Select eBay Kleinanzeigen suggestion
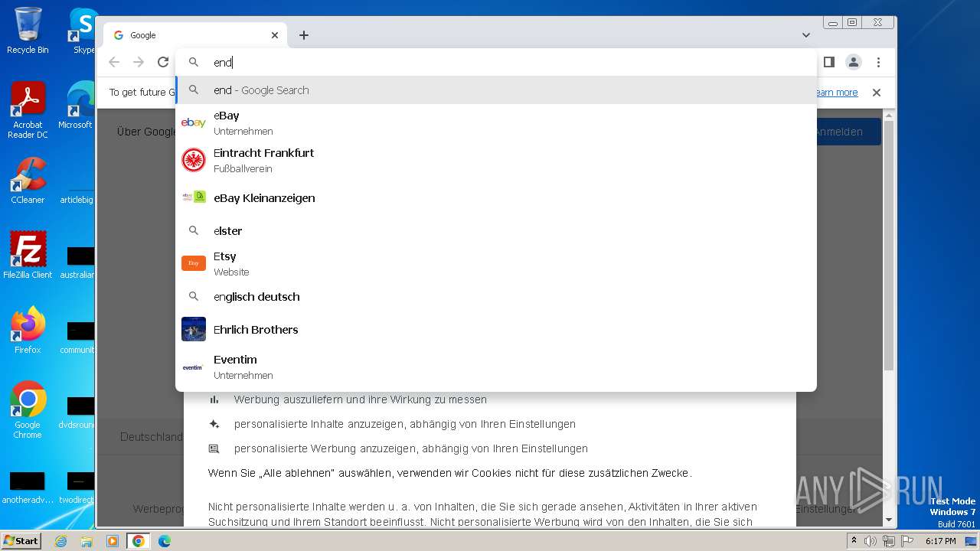 click(x=496, y=198)
